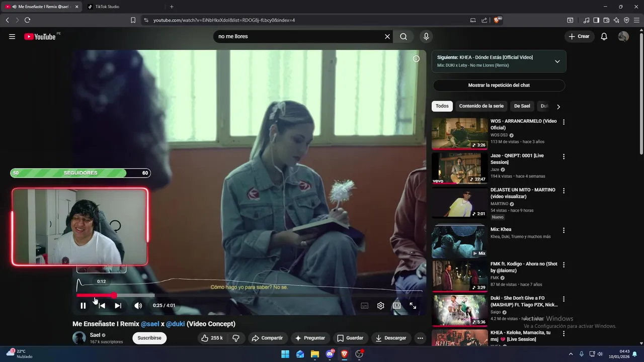This screenshot has height=362, width=644.
Task: Toggle subtitles in the player
Action: 365,305
